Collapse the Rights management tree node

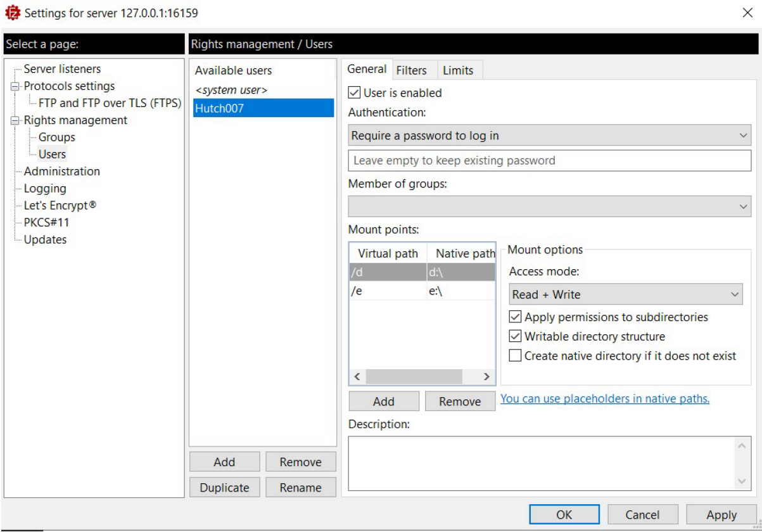tap(15, 121)
